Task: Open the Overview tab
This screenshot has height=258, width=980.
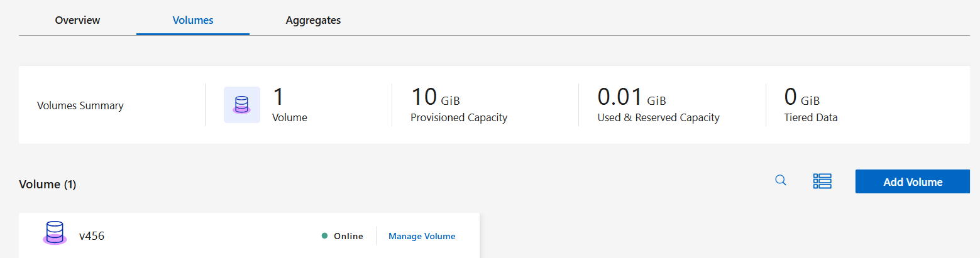Action: tap(77, 20)
